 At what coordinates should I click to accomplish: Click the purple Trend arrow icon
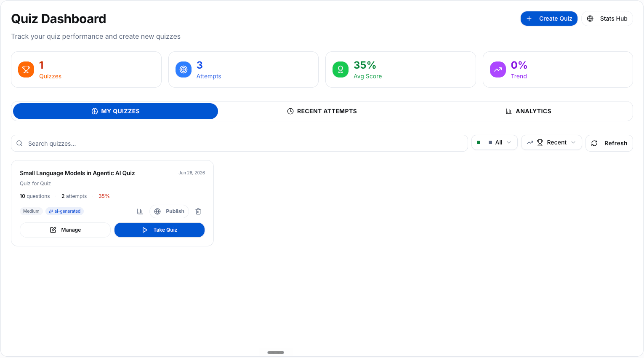(x=498, y=69)
